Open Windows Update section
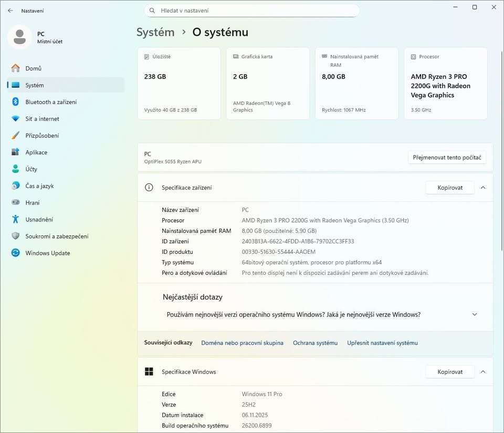 (47, 253)
